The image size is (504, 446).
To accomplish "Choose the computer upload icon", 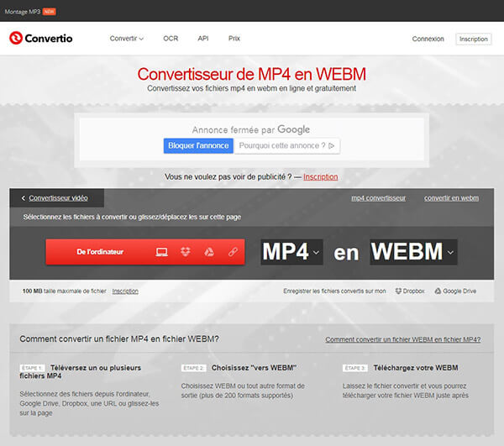I will tap(161, 252).
